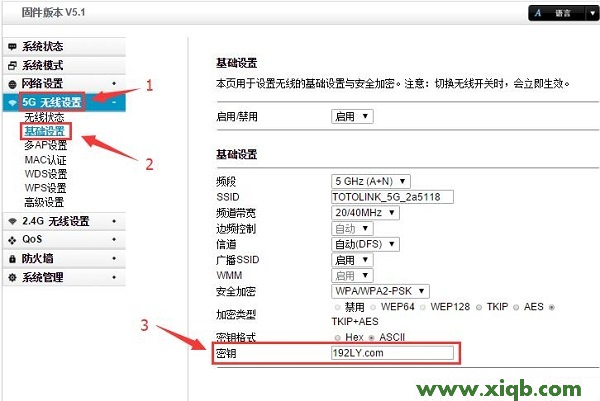Click the wifi icon beside 2.4G 无线设置
Image resolution: width=600 pixels, height=401 pixels.
pos(12,221)
